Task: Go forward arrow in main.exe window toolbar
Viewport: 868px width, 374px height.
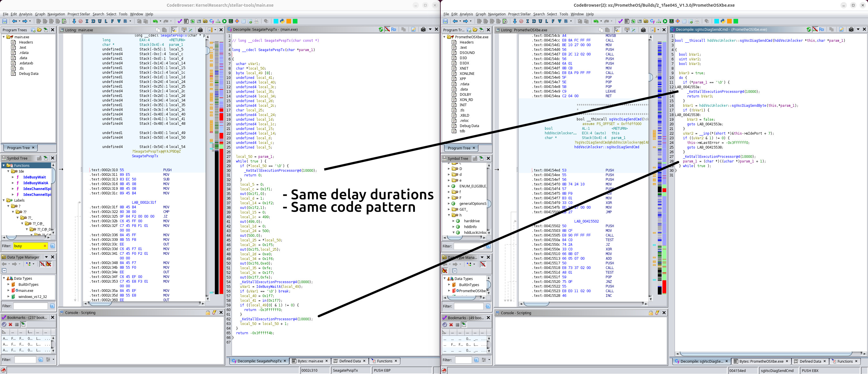Action: coord(25,21)
